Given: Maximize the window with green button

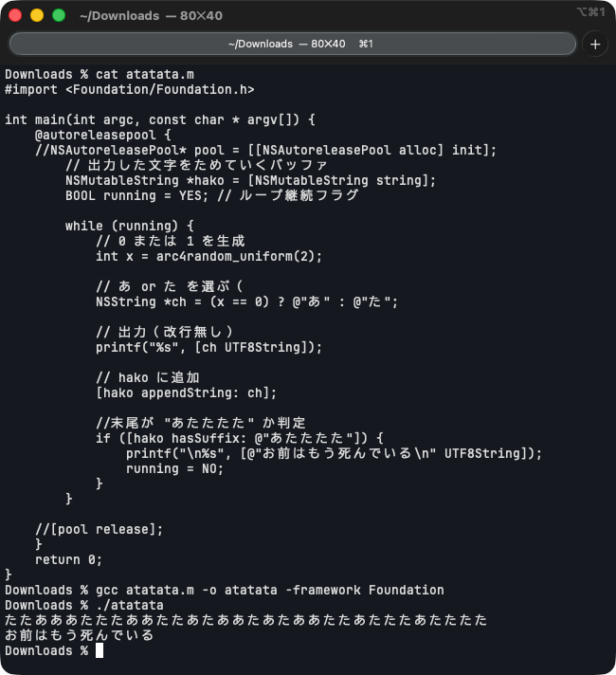Looking at the screenshot, I should (x=59, y=15).
